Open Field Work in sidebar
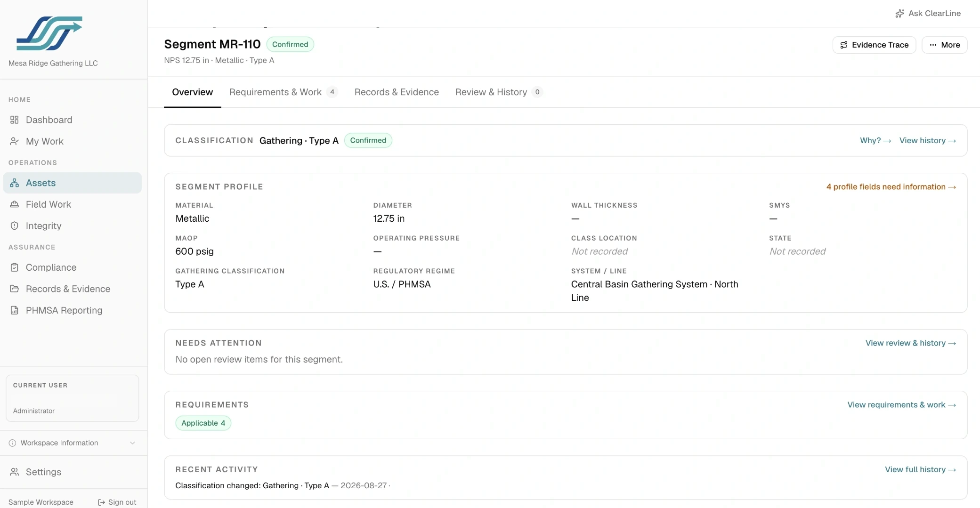The height and width of the screenshot is (508, 980). click(73, 204)
